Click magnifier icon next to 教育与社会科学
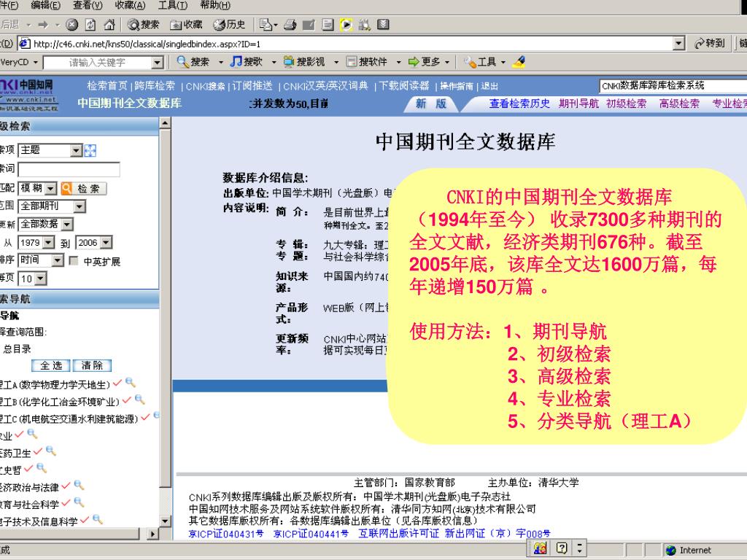Viewport: 747px width, 560px height. pos(79,502)
